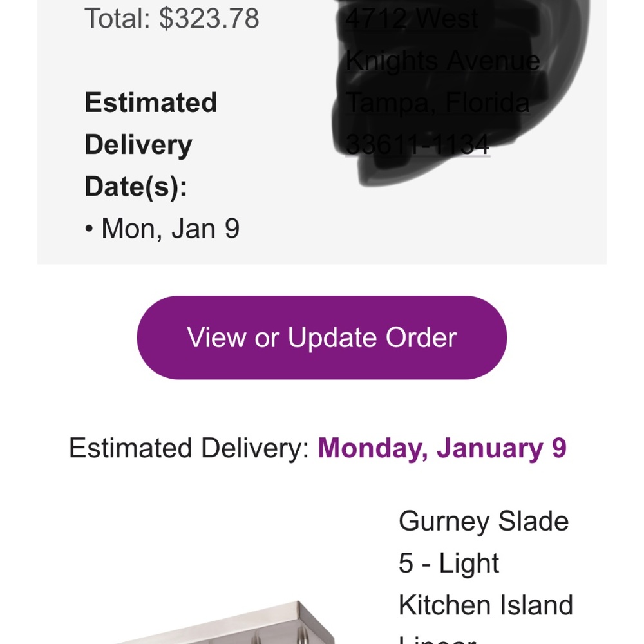Click the View or Update Order button
Screen dimensions: 644x644
[x=321, y=337]
